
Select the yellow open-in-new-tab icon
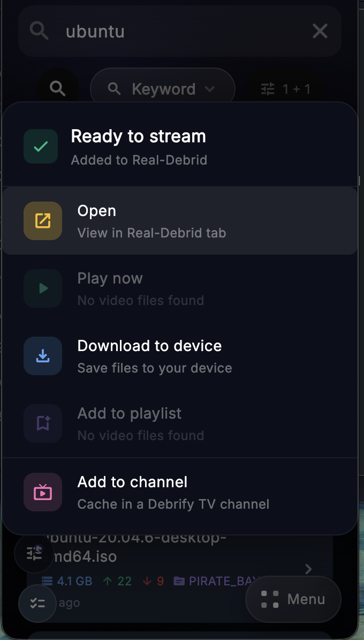coord(42,220)
